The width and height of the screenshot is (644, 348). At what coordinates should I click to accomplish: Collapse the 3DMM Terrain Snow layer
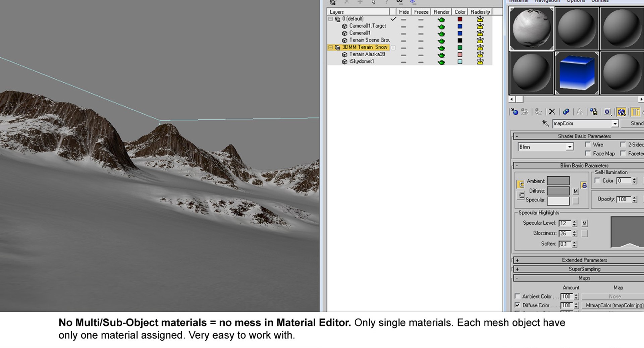coord(330,48)
